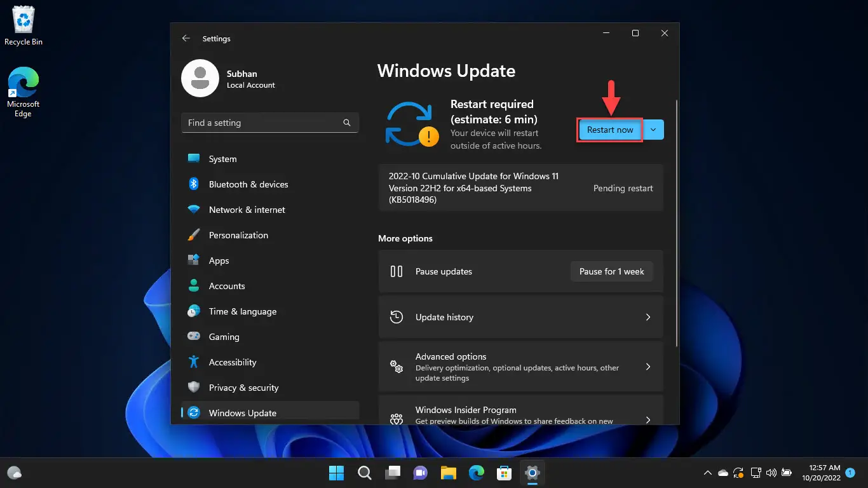The width and height of the screenshot is (868, 488).
Task: Launch Microsoft Edge from taskbar
Action: pyautogui.click(x=477, y=473)
